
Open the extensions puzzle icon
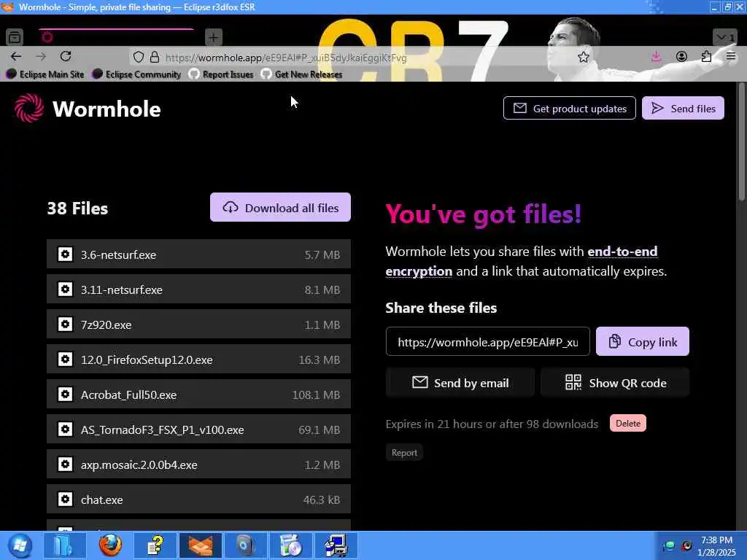706,57
